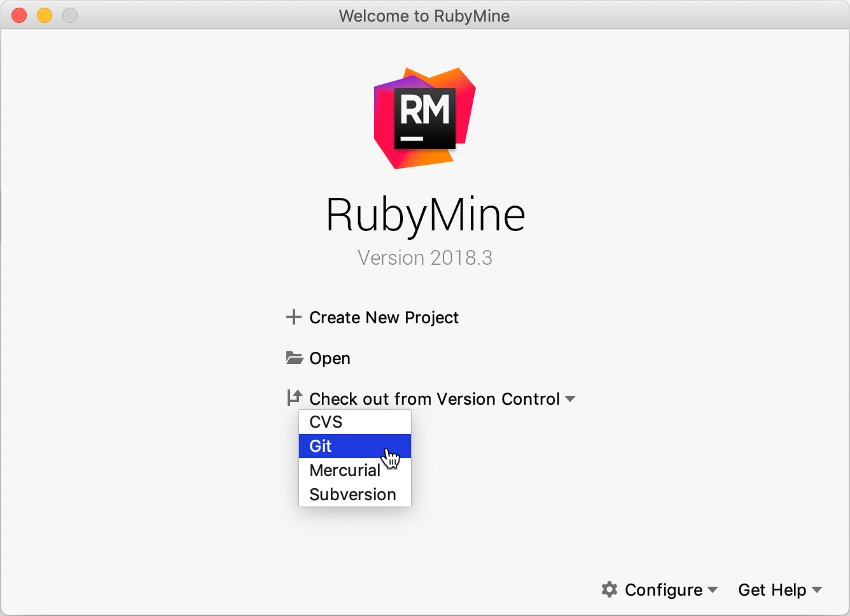
Task: Minimize the Welcome window with yellow button
Action: 45,15
